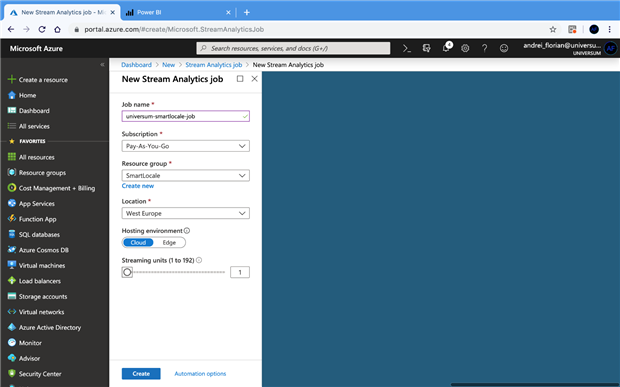Image resolution: width=620 pixels, height=387 pixels.
Task: Click Create new resource group link
Action: point(138,186)
